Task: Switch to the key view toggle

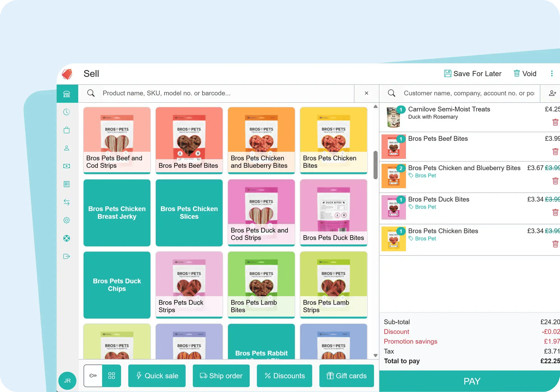Action: tap(93, 376)
